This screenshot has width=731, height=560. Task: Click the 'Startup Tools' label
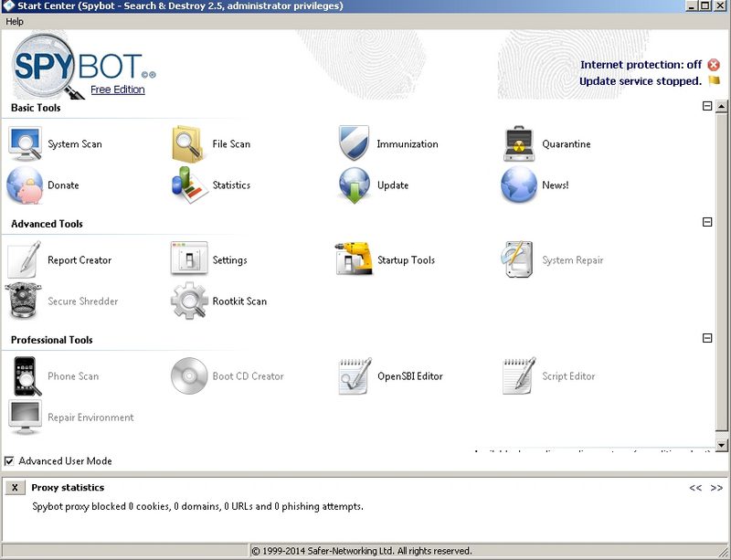click(406, 260)
